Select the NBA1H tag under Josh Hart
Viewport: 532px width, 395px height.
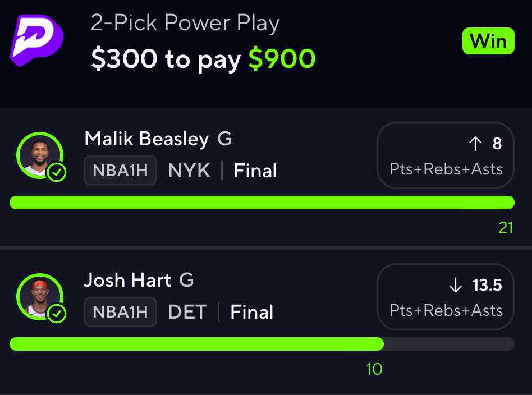coord(121,312)
